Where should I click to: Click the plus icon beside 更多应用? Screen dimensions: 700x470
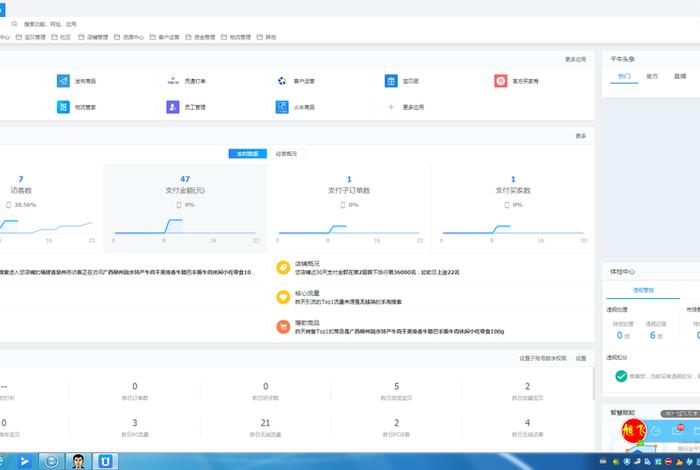pyautogui.click(x=391, y=107)
